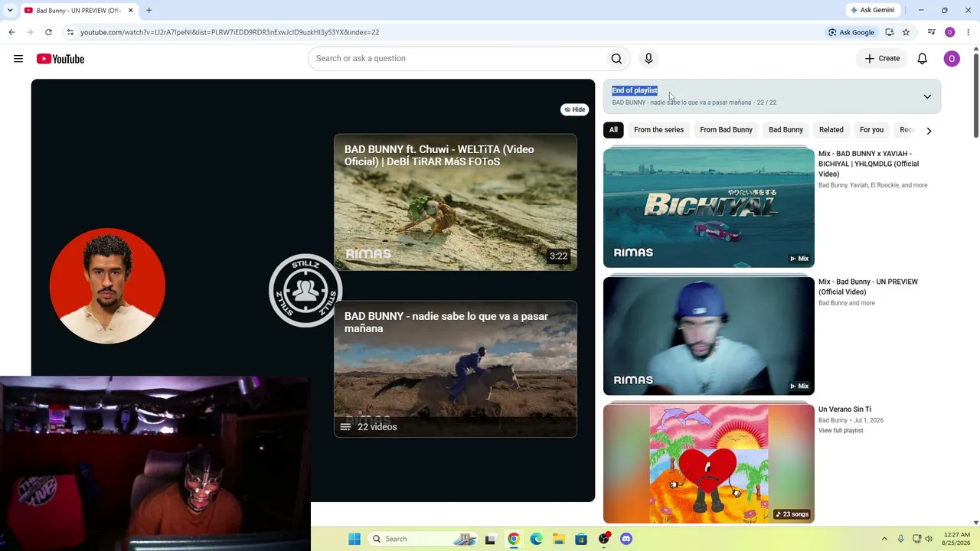Image resolution: width=980 pixels, height=551 pixels.
Task: Open Microsoft Store from taskbar
Action: pyautogui.click(x=581, y=539)
